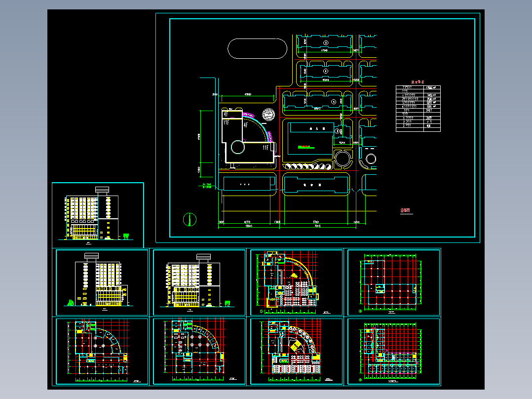
Task: Click the "4F" label inside the curved wing
Action: pyautogui.click(x=246, y=125)
